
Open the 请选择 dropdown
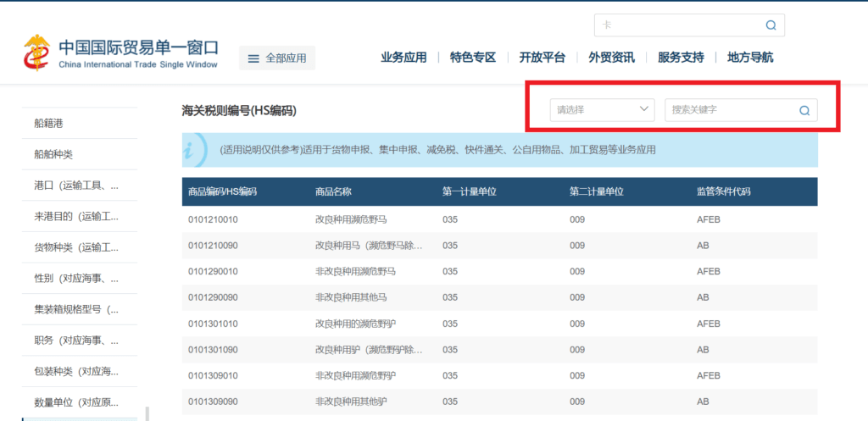[x=603, y=109]
